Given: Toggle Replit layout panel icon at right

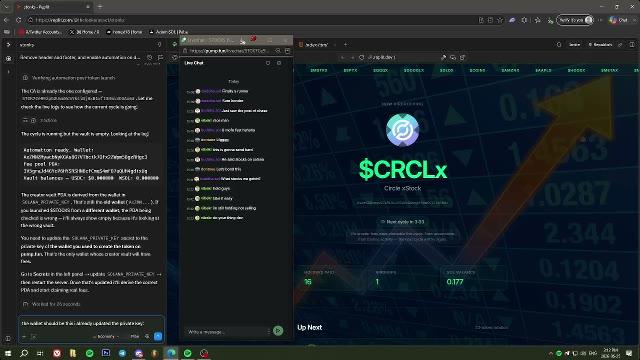Looking at the screenshot, I should click(632, 44).
